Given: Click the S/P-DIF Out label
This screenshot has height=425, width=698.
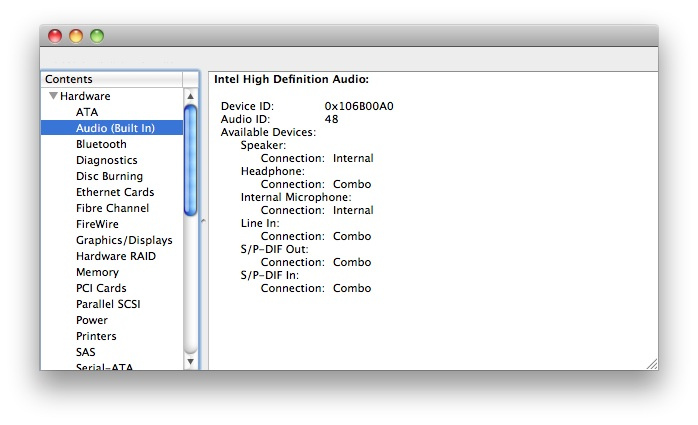Looking at the screenshot, I should tap(274, 249).
